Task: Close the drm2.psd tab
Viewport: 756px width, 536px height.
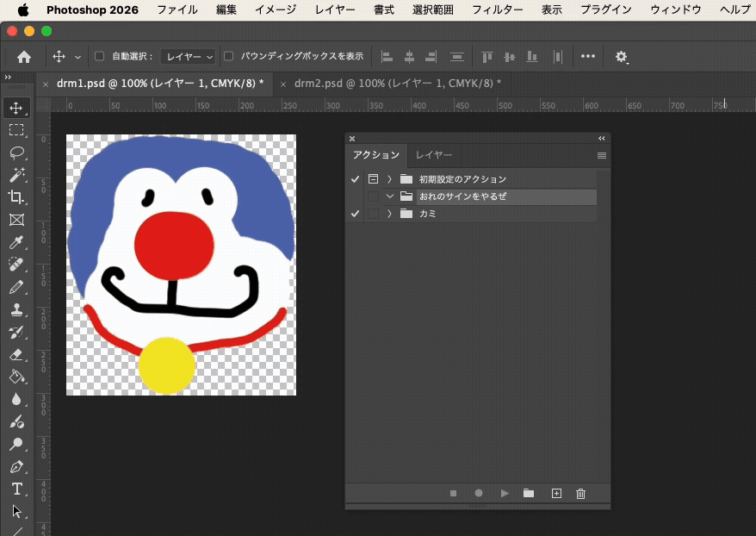Action: 283,84
